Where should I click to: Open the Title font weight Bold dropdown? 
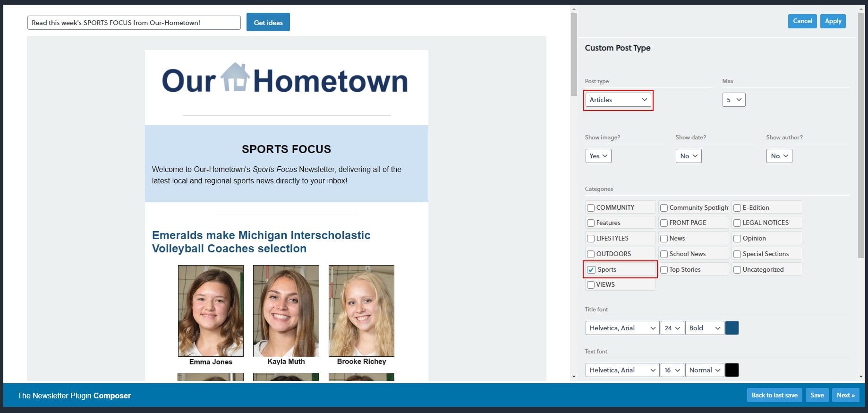click(x=705, y=328)
